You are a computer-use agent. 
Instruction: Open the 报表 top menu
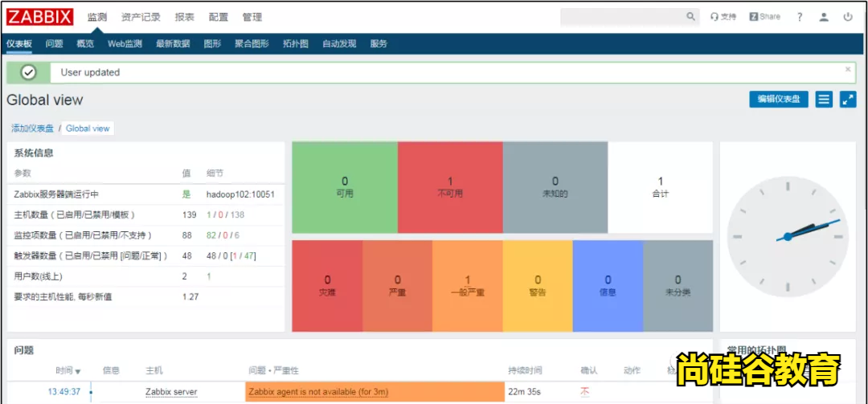[x=184, y=17]
